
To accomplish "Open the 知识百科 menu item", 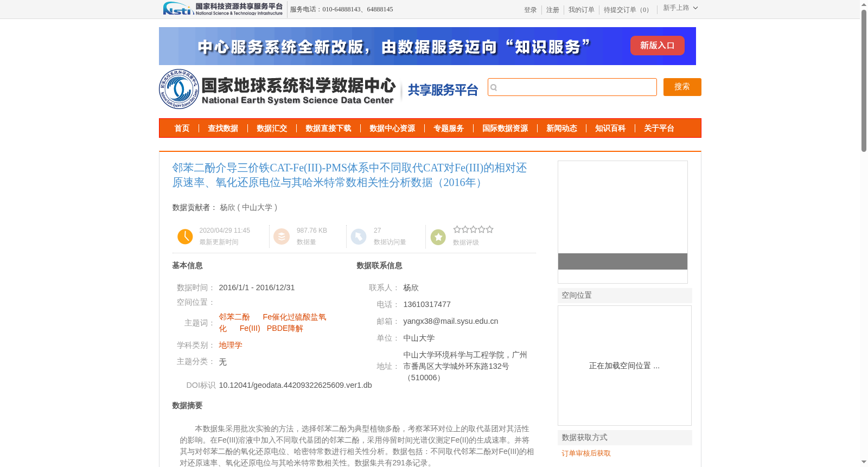I will [x=610, y=129].
